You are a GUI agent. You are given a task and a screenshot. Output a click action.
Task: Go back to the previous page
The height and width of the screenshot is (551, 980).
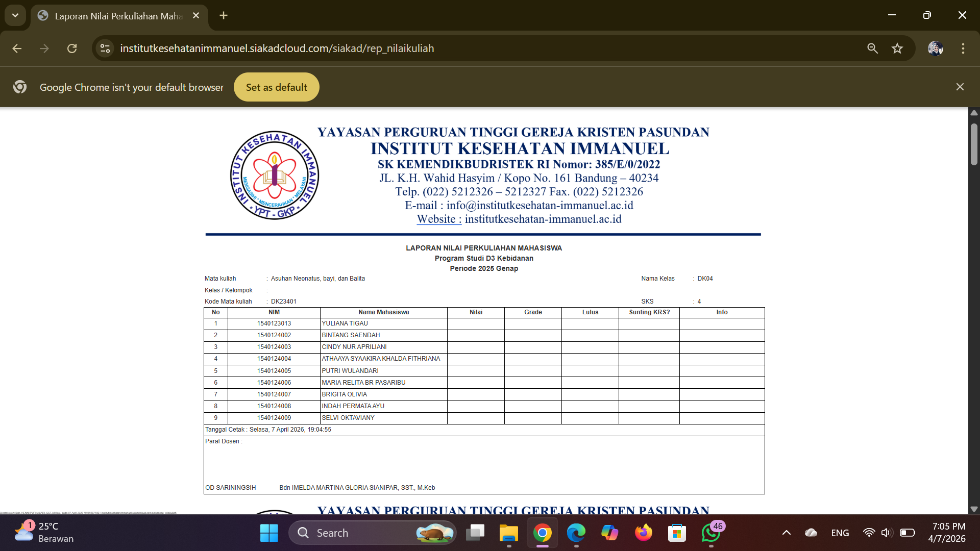click(17, 48)
